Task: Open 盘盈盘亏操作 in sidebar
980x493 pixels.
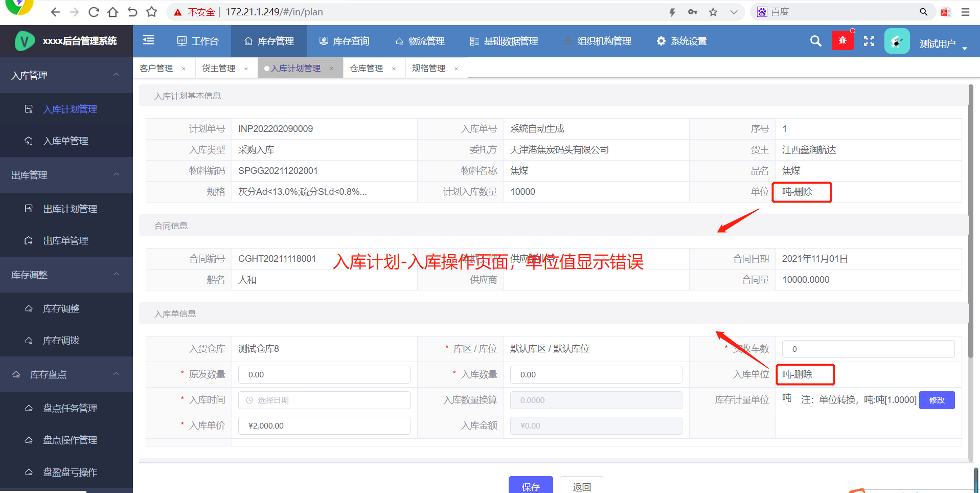Action: (x=66, y=472)
